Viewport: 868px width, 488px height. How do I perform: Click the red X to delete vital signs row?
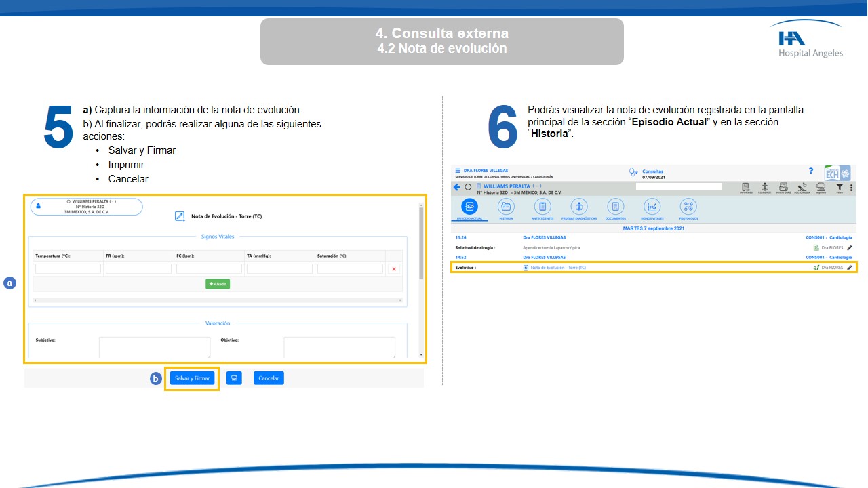[x=394, y=269]
